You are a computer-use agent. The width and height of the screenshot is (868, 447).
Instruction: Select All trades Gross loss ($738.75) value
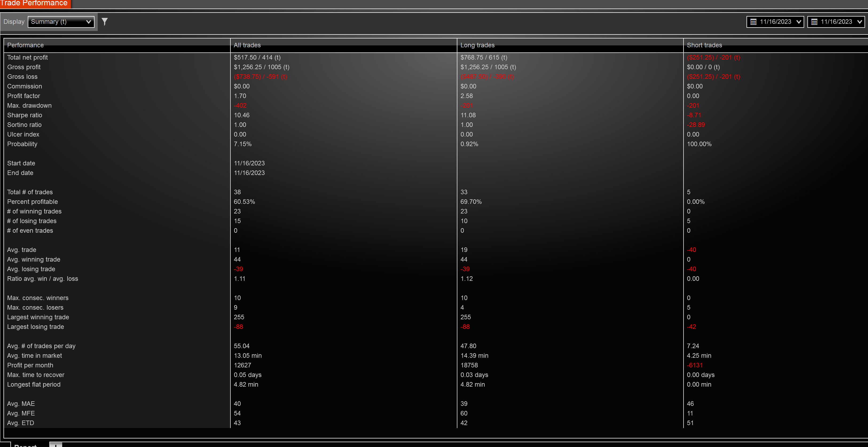point(261,77)
